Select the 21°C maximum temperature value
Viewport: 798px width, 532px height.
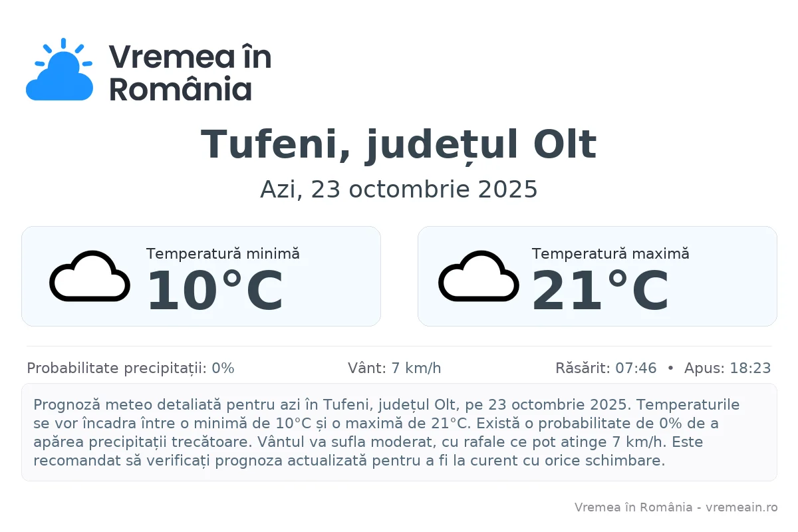click(x=600, y=291)
